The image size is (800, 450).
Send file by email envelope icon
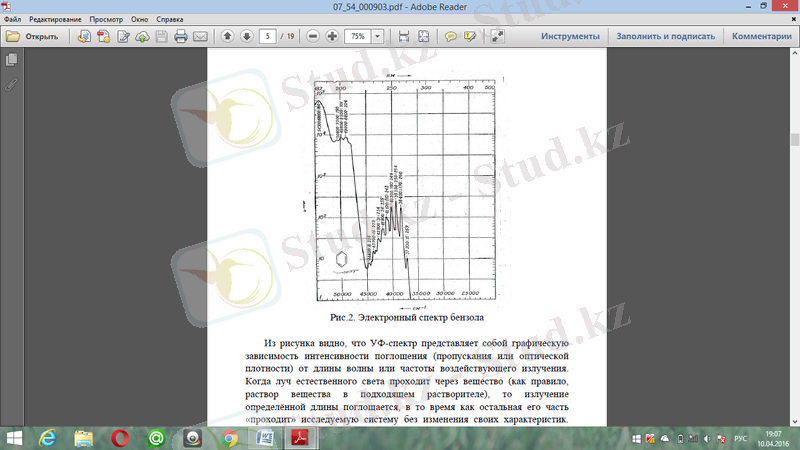click(201, 36)
